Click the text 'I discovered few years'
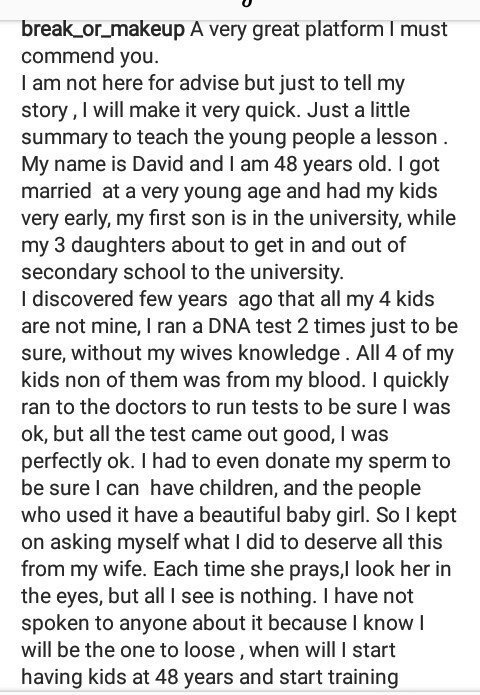 click(x=124, y=299)
